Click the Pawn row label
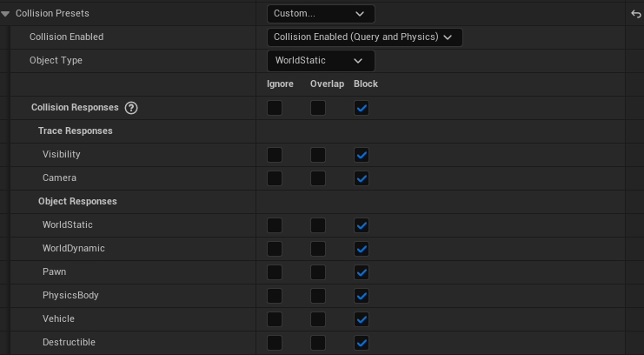 54,271
